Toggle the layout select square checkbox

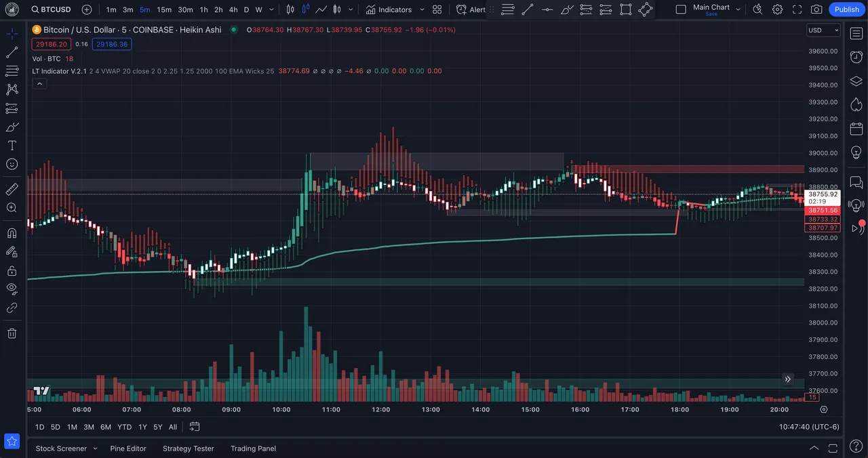click(682, 9)
